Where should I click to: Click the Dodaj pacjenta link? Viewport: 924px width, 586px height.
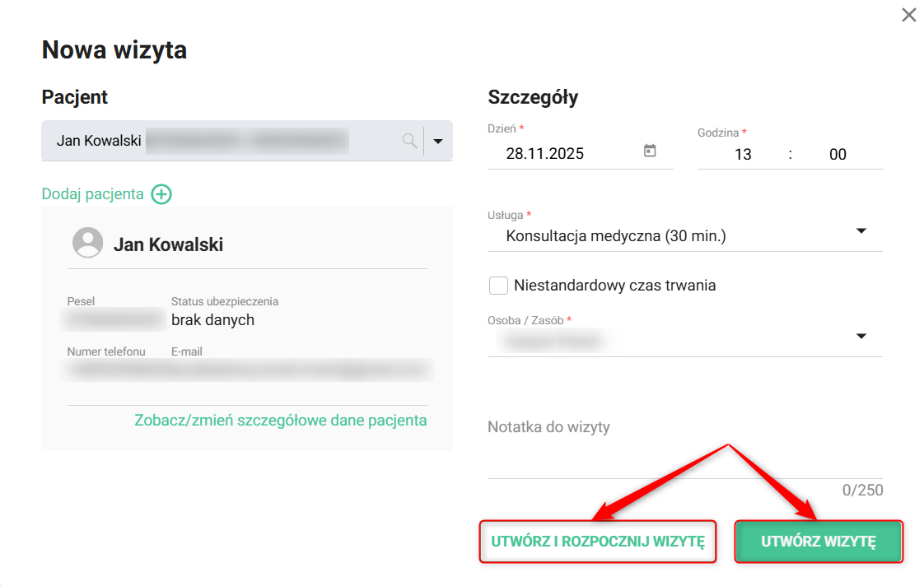pyautogui.click(x=92, y=194)
